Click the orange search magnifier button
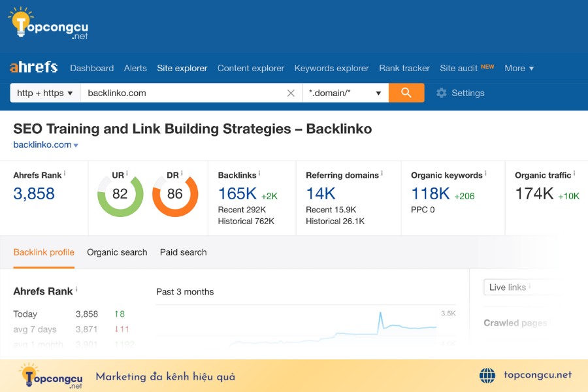 406,93
